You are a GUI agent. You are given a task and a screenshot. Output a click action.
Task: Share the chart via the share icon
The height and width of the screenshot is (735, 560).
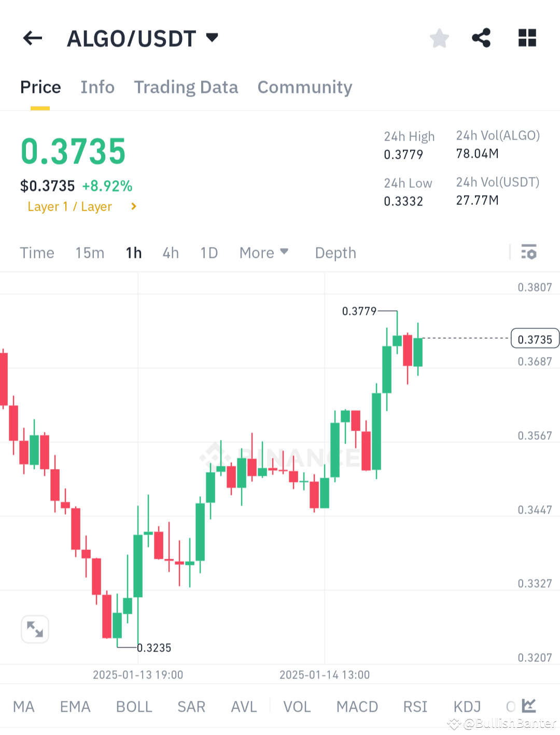[x=481, y=38]
